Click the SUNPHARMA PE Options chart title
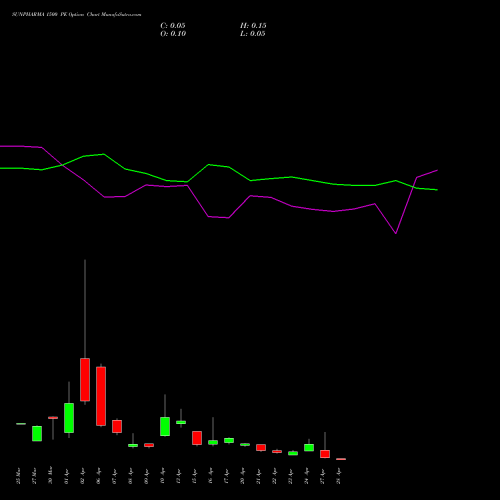 (76, 15)
